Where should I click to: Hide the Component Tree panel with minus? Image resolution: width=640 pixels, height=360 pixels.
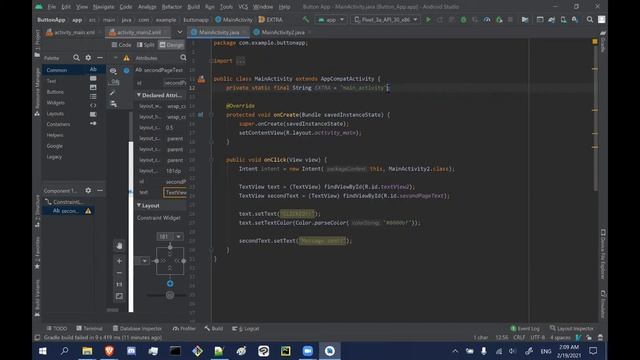tap(100, 191)
